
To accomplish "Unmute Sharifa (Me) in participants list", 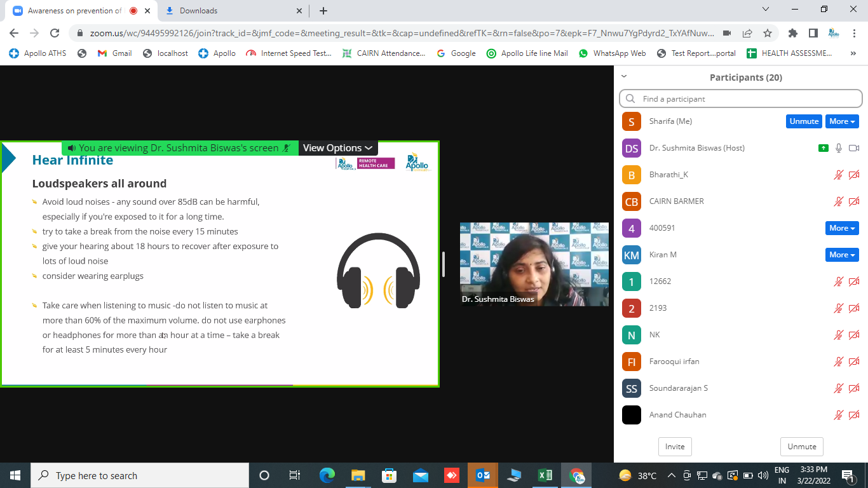I will click(804, 121).
